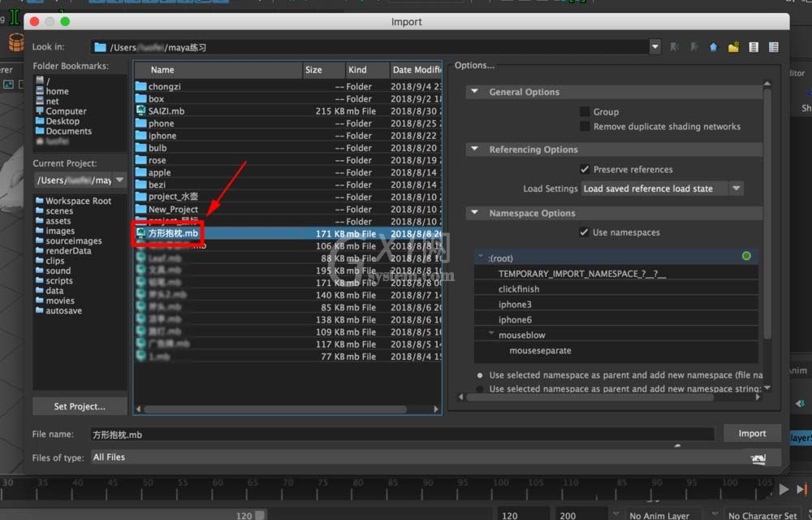This screenshot has height=520, width=812.
Task: Go up to the parent directory
Action: click(714, 47)
